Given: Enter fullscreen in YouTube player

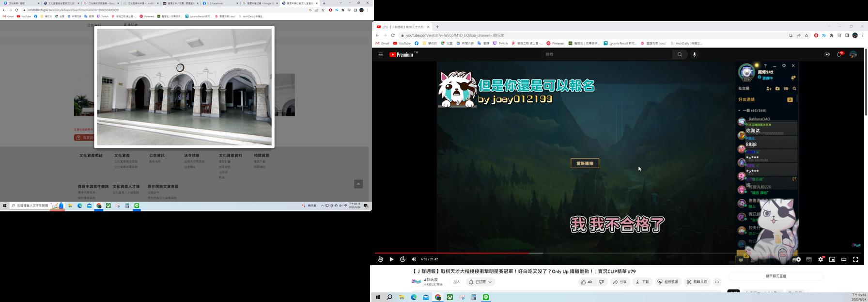Looking at the screenshot, I should tap(855, 259).
